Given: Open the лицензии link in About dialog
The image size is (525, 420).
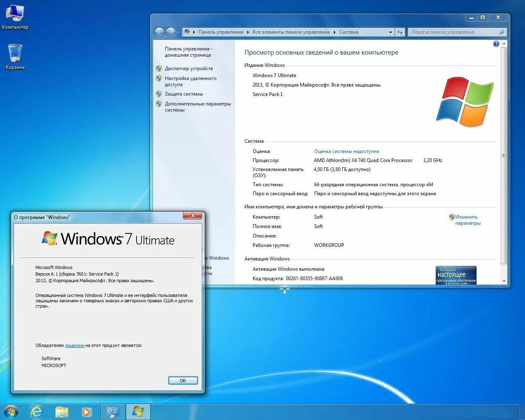Looking at the screenshot, I should tap(75, 345).
